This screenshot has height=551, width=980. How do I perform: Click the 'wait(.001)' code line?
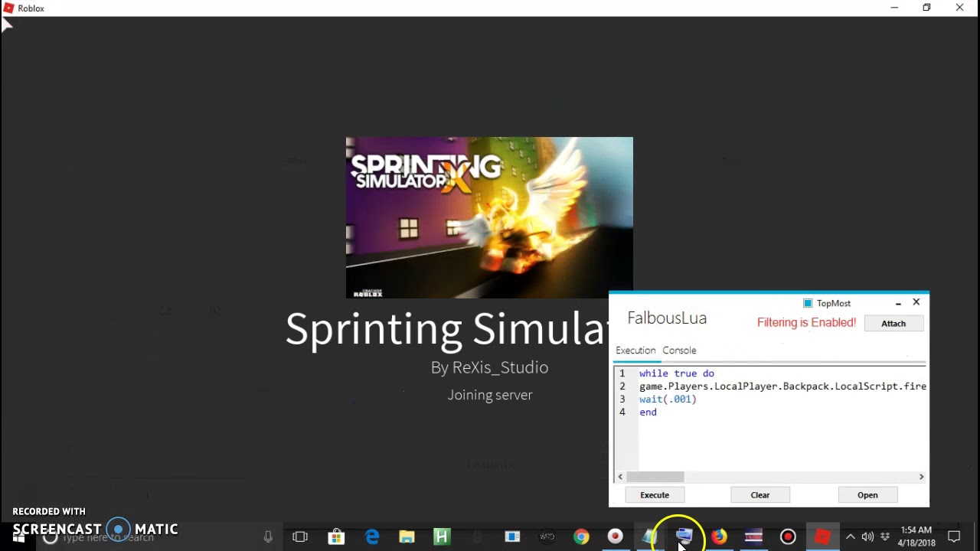pyautogui.click(x=668, y=399)
